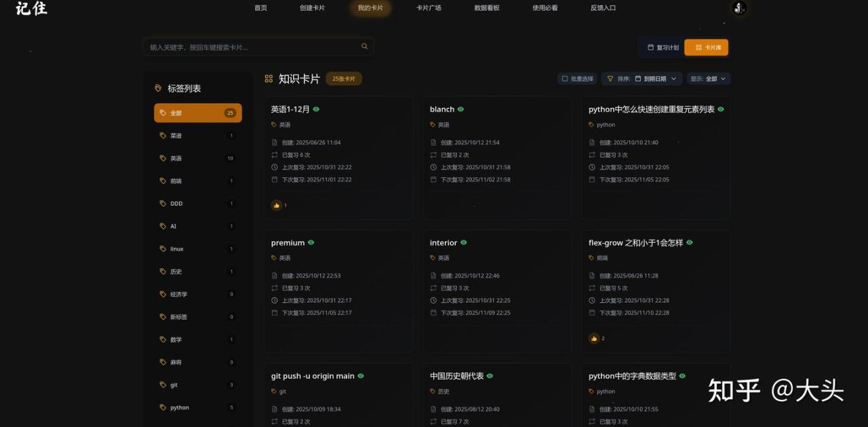
Task: Select the 全部 tag filter
Action: coord(197,113)
